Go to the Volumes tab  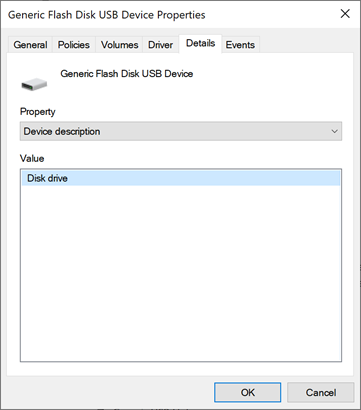(119, 45)
